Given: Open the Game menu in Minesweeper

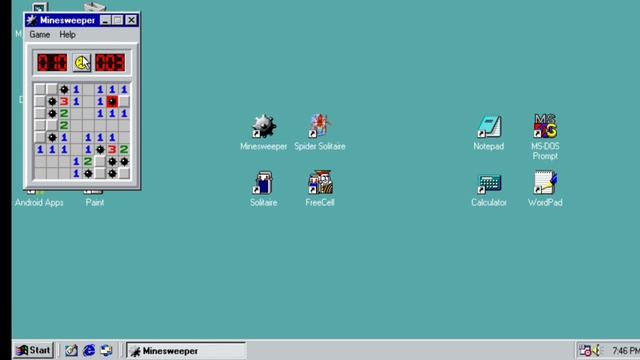Looking at the screenshot, I should coord(40,35).
